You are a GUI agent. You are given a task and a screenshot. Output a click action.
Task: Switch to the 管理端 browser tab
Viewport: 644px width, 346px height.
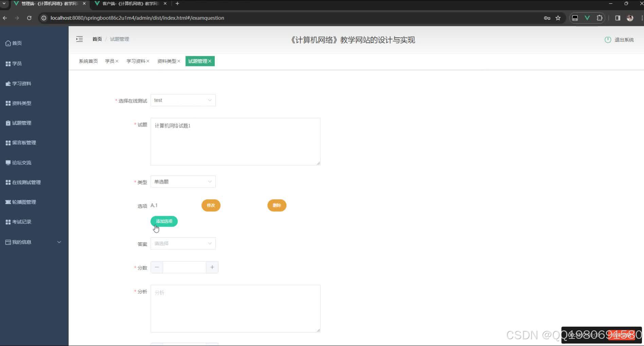point(49,4)
